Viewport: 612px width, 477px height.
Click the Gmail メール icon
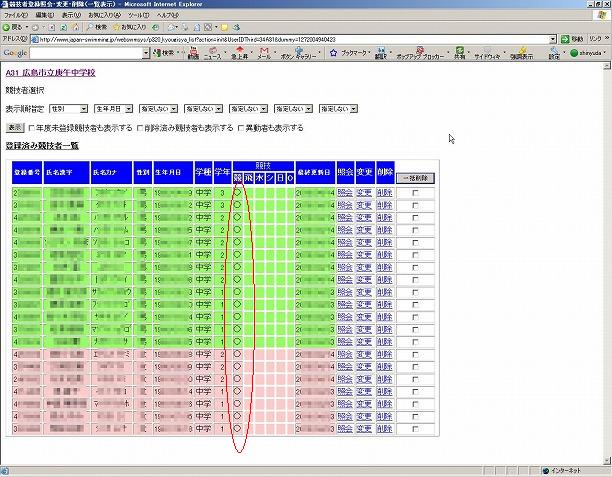(264, 53)
